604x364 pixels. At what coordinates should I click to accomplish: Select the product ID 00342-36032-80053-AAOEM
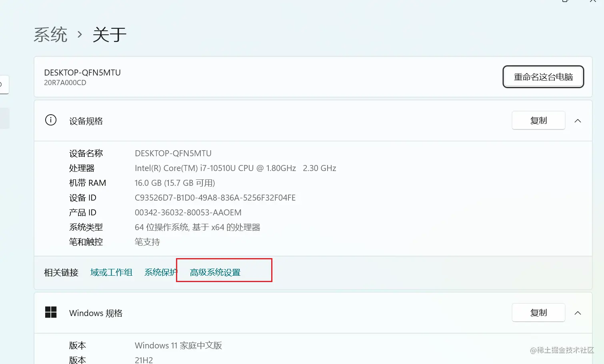[188, 213]
